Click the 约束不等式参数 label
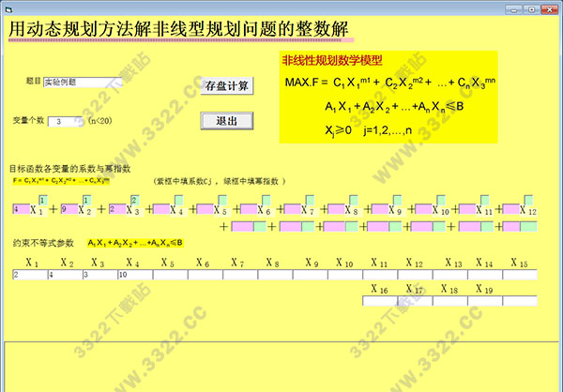The width and height of the screenshot is (563, 392). point(43,243)
